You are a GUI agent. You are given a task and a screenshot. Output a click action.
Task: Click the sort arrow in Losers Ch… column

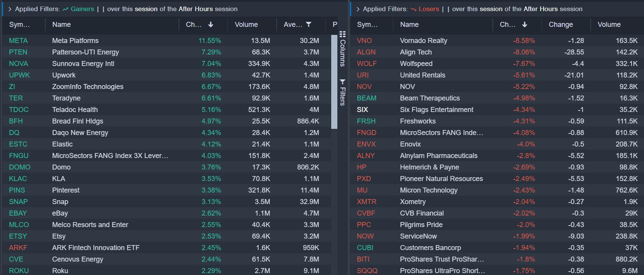[525, 25]
